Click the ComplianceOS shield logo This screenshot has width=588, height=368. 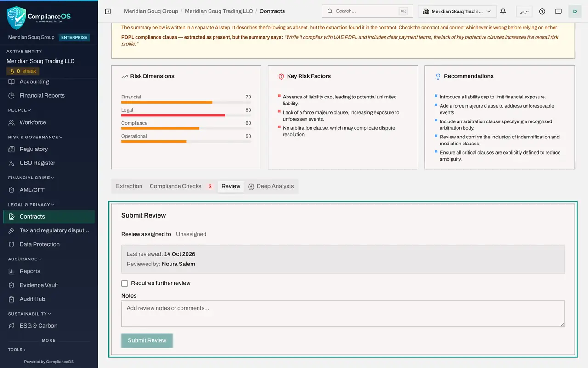click(17, 18)
